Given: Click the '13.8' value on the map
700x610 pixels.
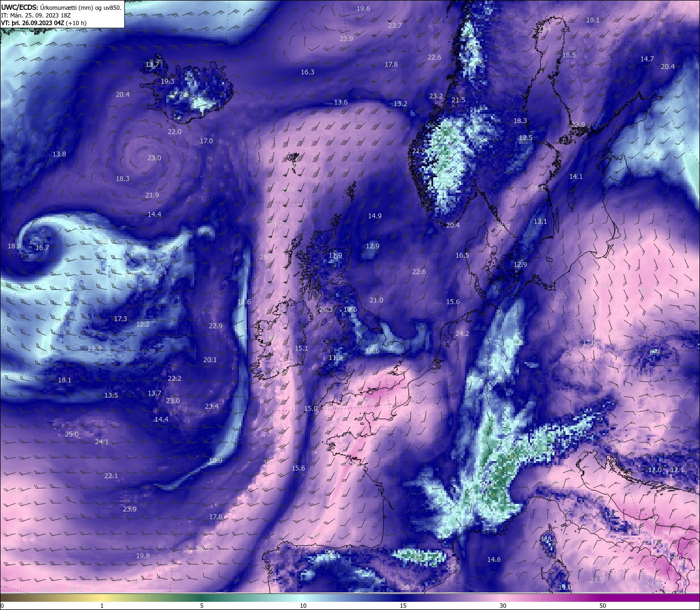Looking at the screenshot, I should pyautogui.click(x=59, y=154).
